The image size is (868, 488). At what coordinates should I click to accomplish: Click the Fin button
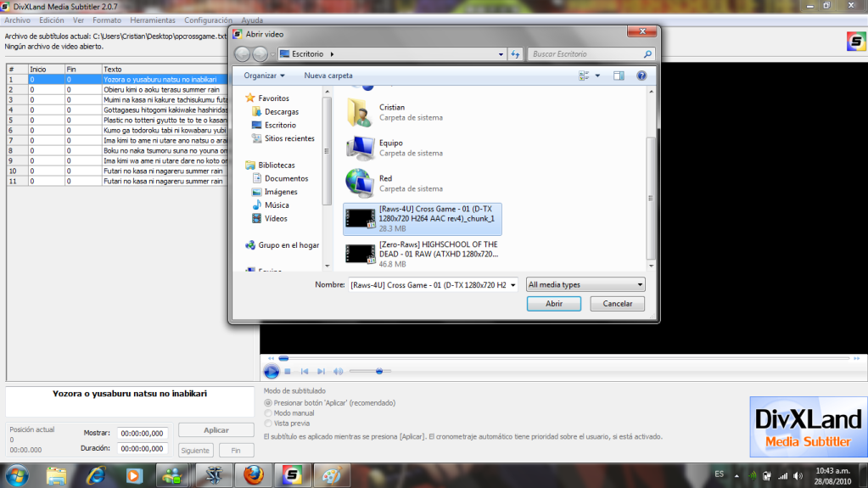click(236, 451)
